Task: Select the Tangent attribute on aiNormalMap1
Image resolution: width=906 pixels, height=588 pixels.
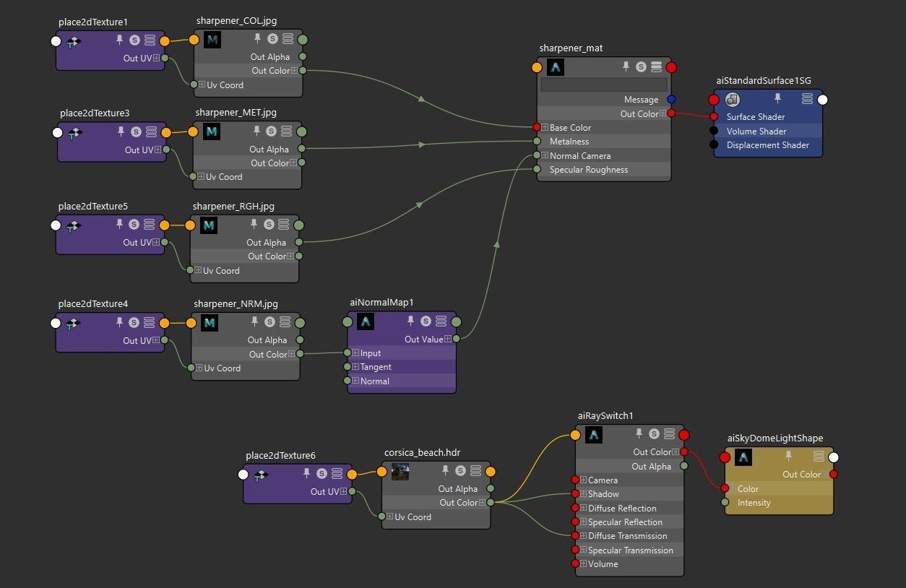Action: pyautogui.click(x=402, y=367)
